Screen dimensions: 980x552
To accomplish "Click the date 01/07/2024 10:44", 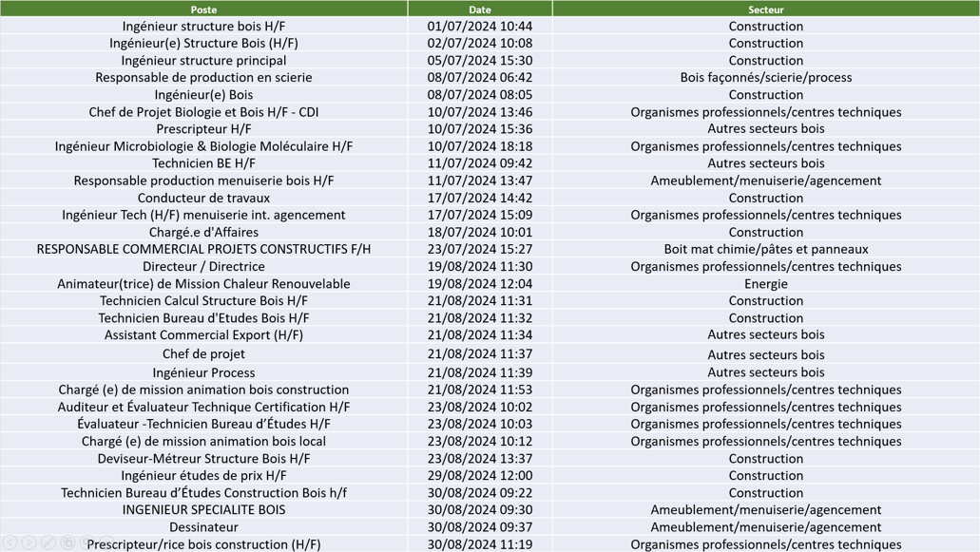I will pyautogui.click(x=479, y=26).
